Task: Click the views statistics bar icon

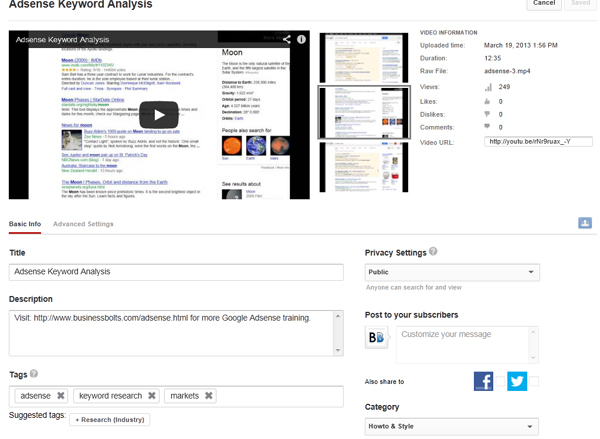Action: point(488,87)
